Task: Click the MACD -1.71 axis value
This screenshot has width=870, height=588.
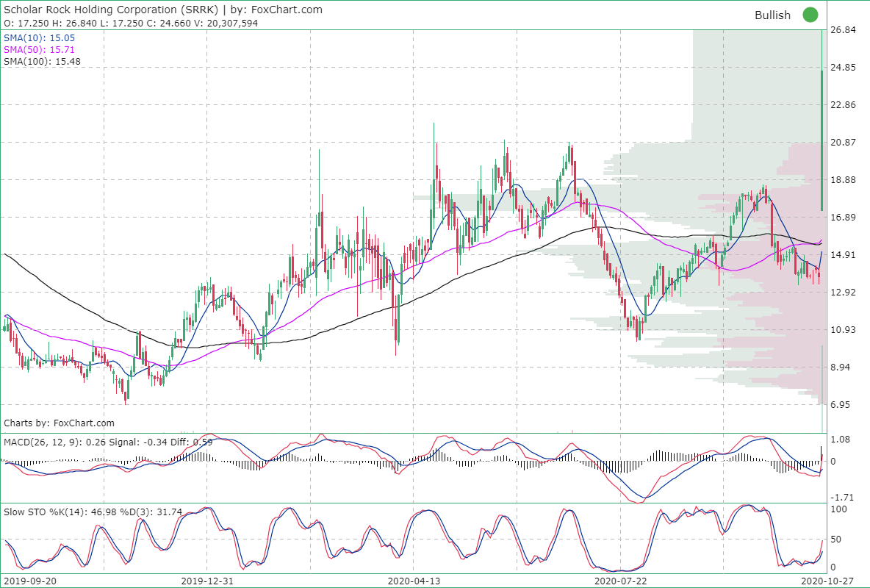Action: [x=841, y=498]
